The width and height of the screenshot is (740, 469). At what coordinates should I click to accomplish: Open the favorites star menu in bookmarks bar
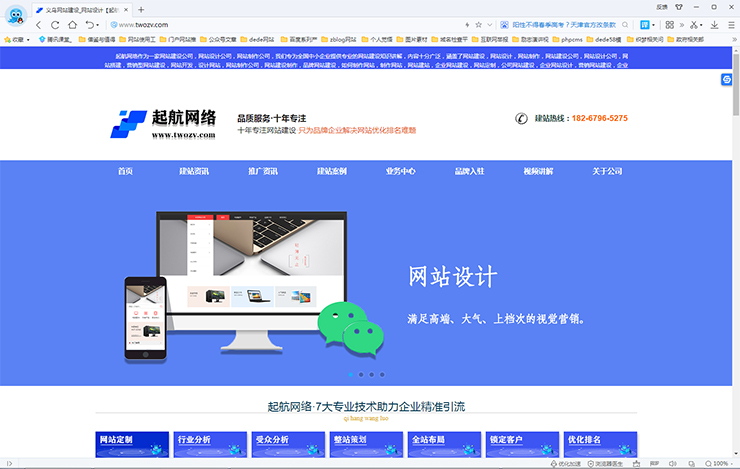point(17,40)
